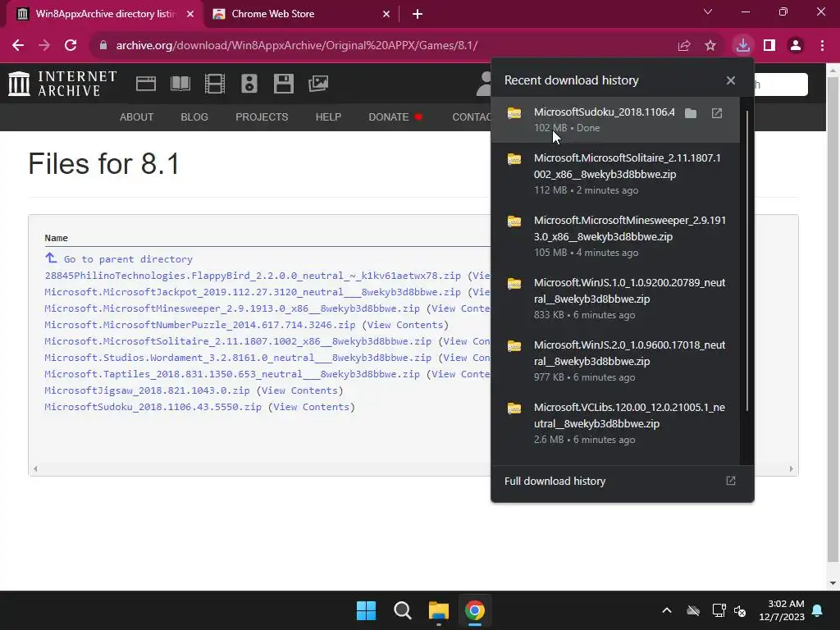View Contents of MicrosoftNumberPuzzle zip
Viewport: 840px width, 630px height.
point(405,325)
